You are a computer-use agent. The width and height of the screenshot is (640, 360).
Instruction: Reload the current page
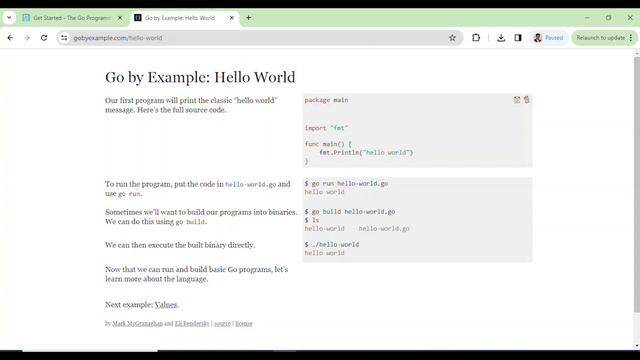(44, 38)
